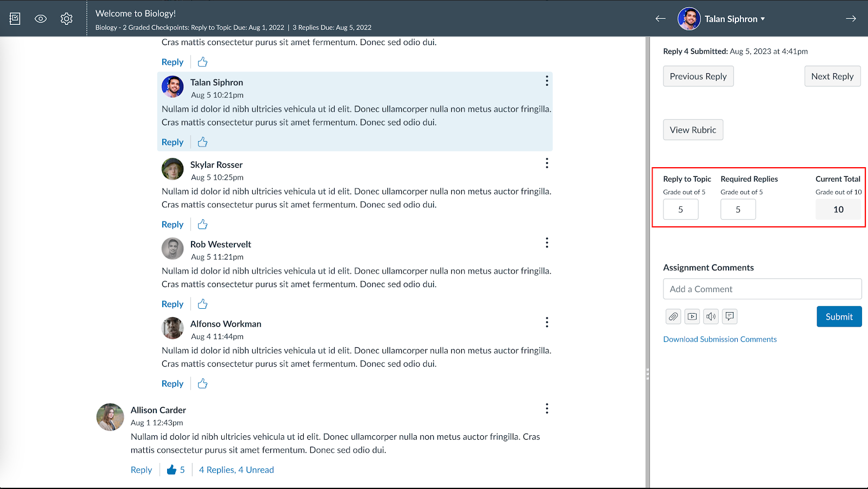Click the name Rob Westervelt

tap(220, 244)
